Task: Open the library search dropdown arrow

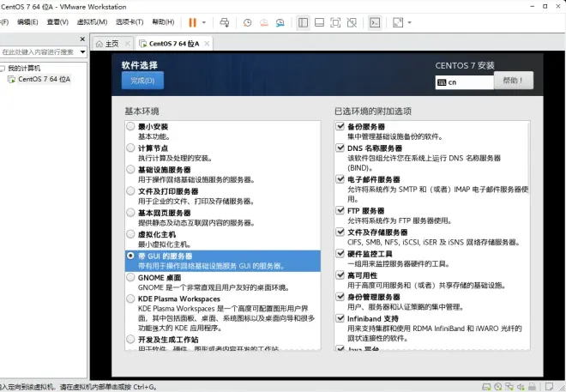Action: [x=82, y=52]
